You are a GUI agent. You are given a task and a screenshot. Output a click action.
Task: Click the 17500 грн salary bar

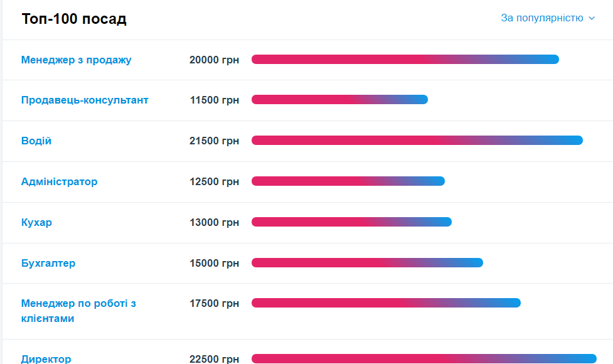(386, 303)
